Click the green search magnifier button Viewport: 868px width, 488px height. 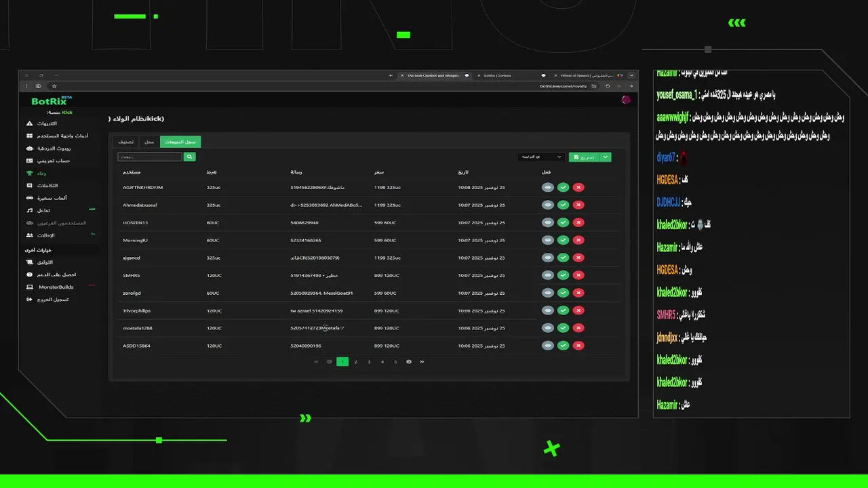pos(190,157)
